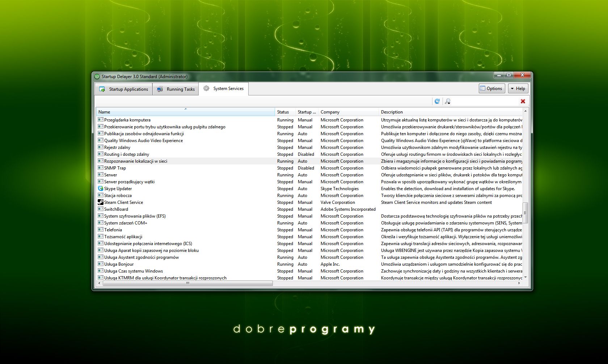Select Usługa Asystent zgodności programów row
Screen dimensions: 608x364
coord(309,257)
